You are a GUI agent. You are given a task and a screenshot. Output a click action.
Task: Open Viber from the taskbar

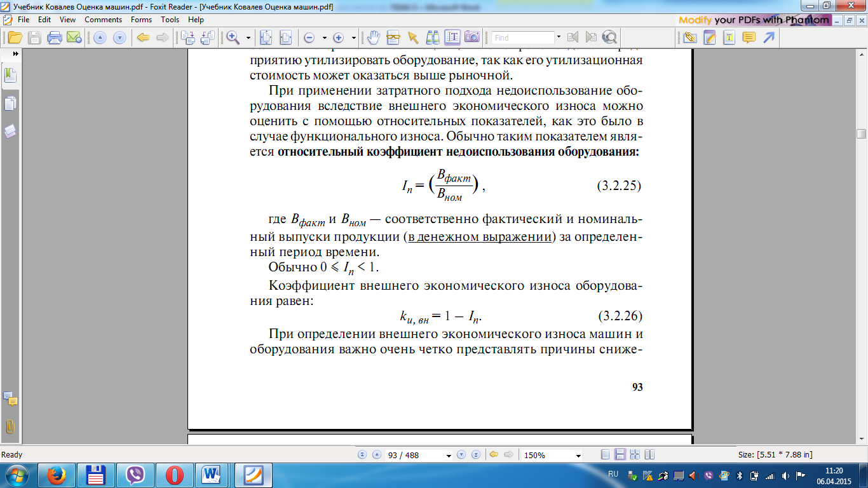(x=135, y=475)
